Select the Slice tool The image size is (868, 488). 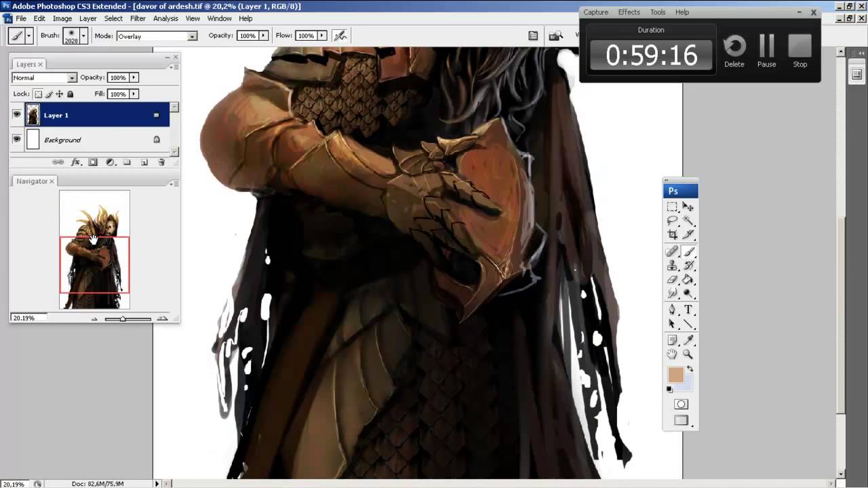(x=688, y=235)
